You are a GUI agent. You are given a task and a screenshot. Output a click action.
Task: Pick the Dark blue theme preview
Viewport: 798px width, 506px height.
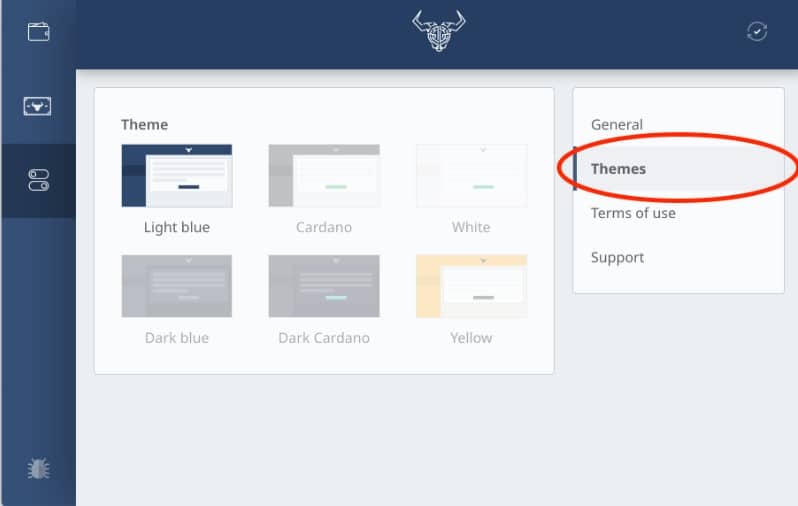(177, 286)
